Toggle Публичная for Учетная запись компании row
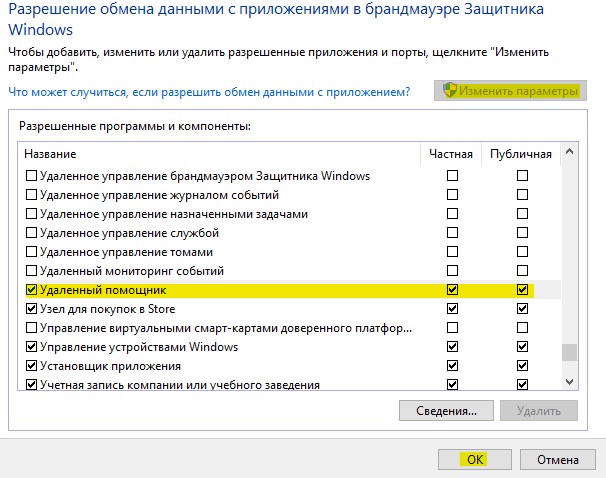Screen dimensions: 606x478 [522, 384]
